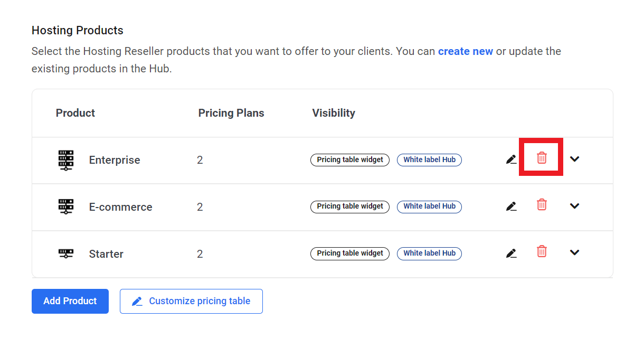Select the E-commerce product name
The image size is (644, 338).
click(x=120, y=207)
